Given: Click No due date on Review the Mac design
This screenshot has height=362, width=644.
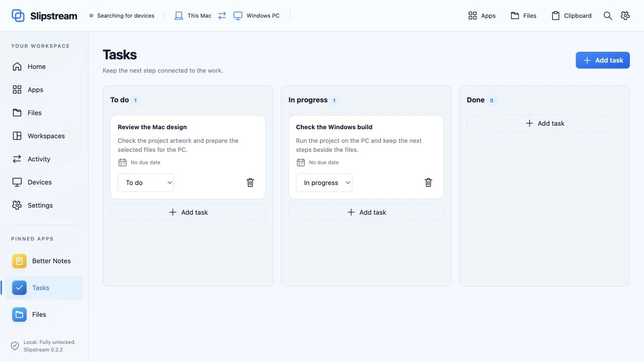Looking at the screenshot, I should 145,162.
